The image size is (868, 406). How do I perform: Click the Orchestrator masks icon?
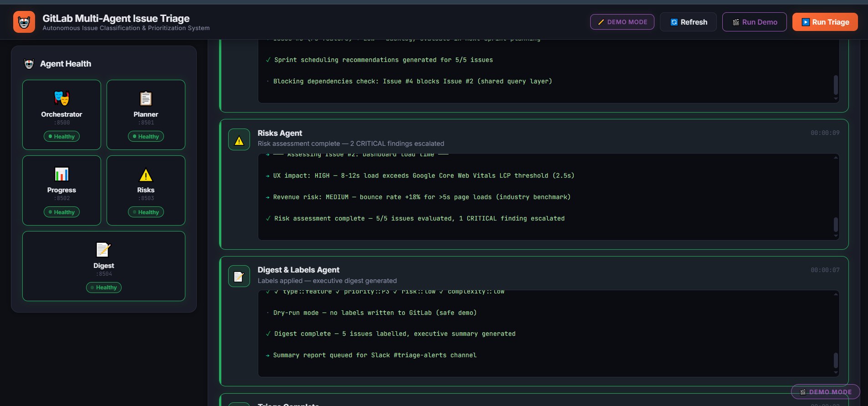click(x=61, y=98)
